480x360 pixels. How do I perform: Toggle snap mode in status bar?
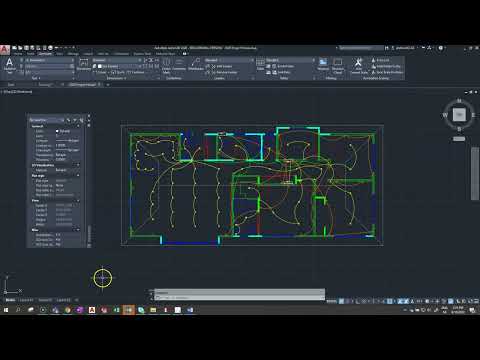click(348, 301)
